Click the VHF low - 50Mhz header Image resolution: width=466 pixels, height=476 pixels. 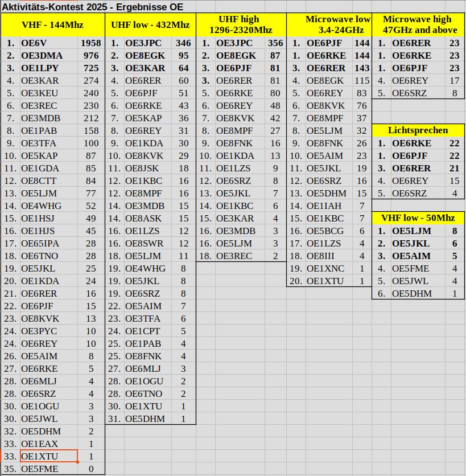[418, 218]
